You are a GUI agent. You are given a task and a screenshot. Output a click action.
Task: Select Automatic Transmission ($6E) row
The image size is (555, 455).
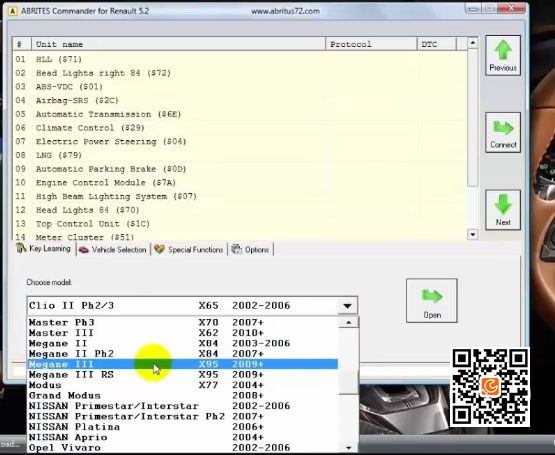coord(240,114)
